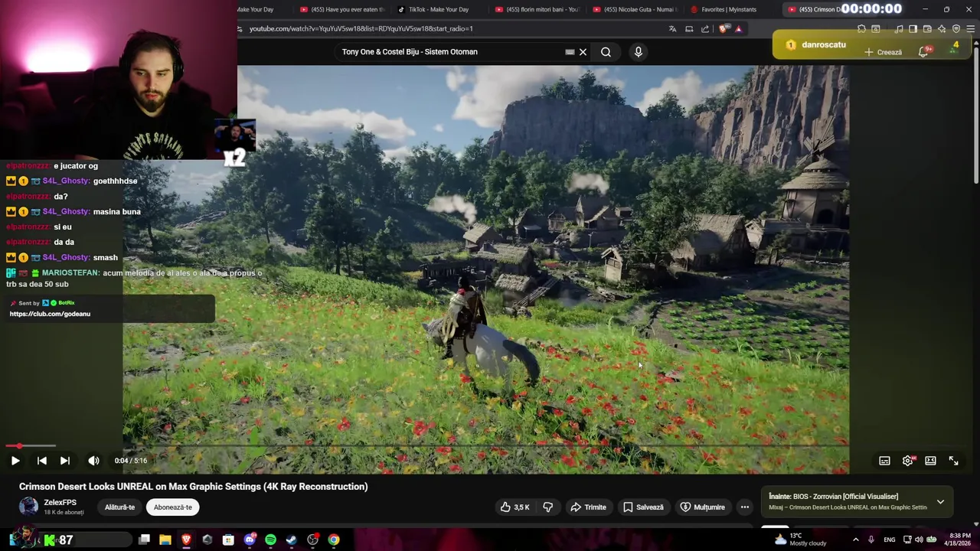This screenshot has height=551, width=980.
Task: Toggle the browser sidebar panel
Action: pos(913,29)
